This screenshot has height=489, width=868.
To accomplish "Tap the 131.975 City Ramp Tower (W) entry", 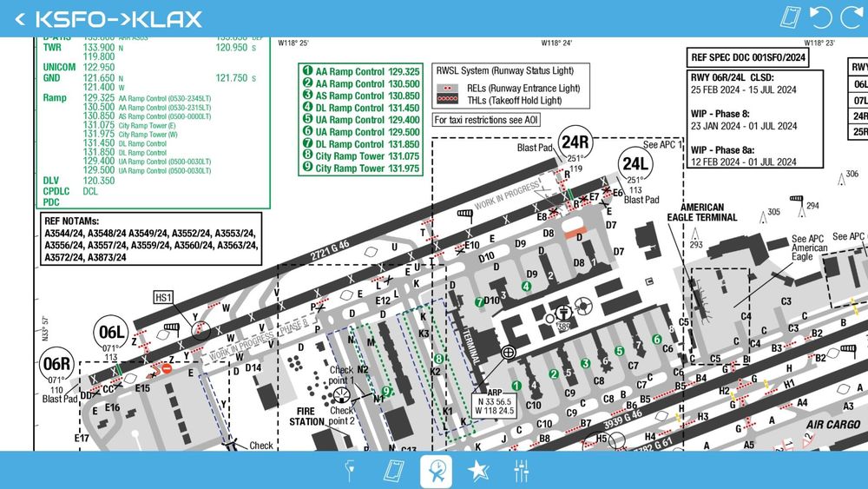I will click(131, 134).
